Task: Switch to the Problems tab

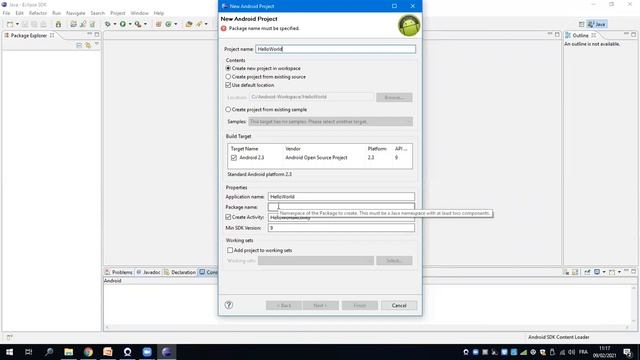Action: [x=119, y=272]
